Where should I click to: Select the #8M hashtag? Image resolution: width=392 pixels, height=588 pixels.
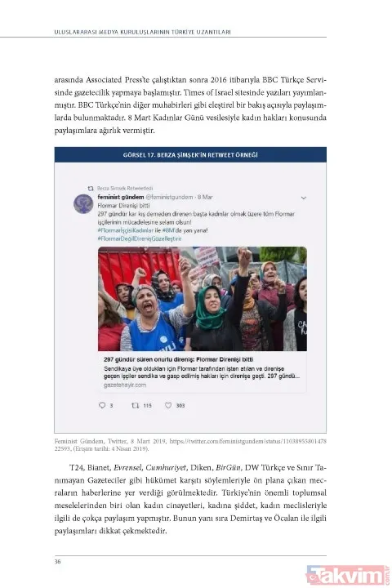(168, 230)
